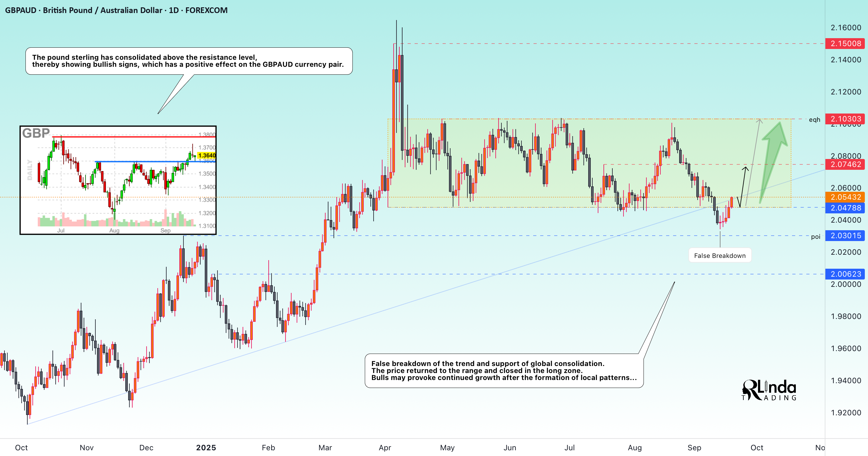Open the GBP daily inset chart
The image size is (868, 456).
click(118, 180)
